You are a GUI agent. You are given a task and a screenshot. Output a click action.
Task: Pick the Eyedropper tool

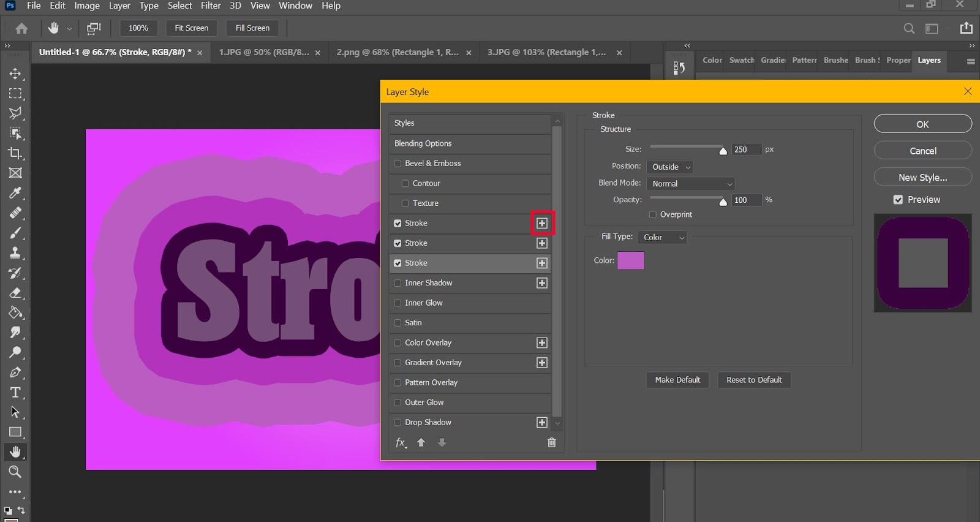[15, 193]
